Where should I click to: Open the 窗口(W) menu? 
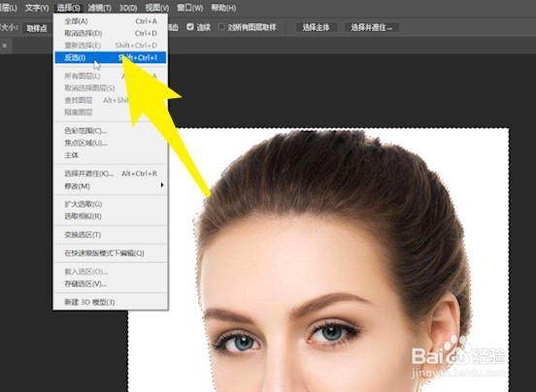[189, 8]
